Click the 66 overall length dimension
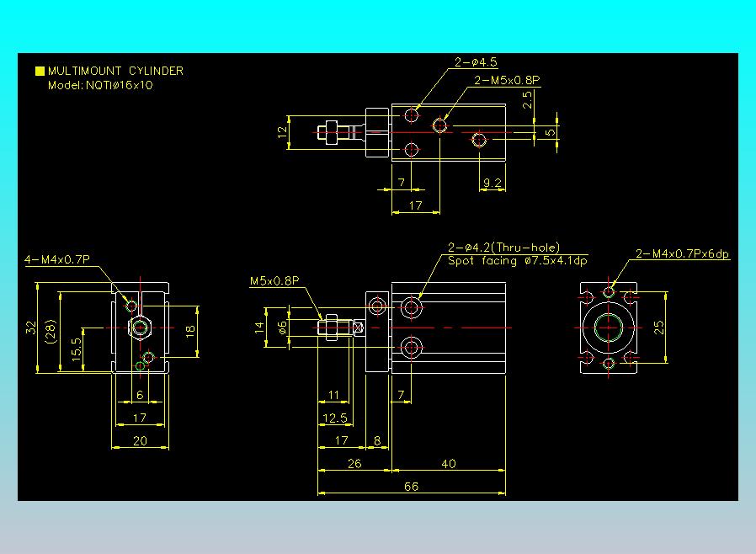 click(412, 486)
